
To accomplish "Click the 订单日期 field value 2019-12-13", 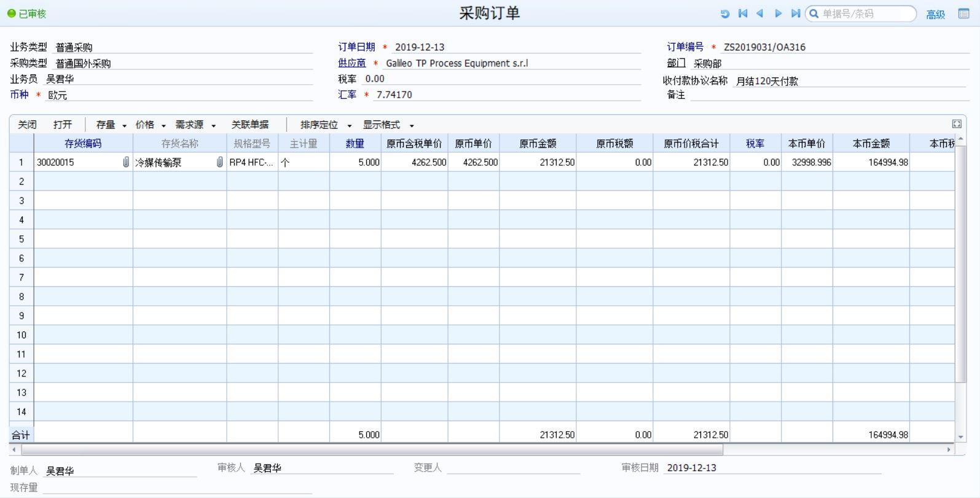I will tap(516, 47).
